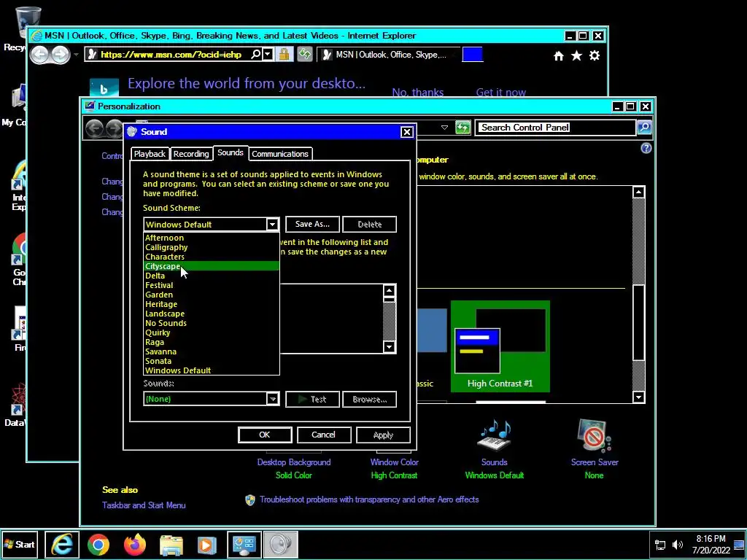Click the Delete scheme button
This screenshot has height=560, width=747.
(x=370, y=225)
